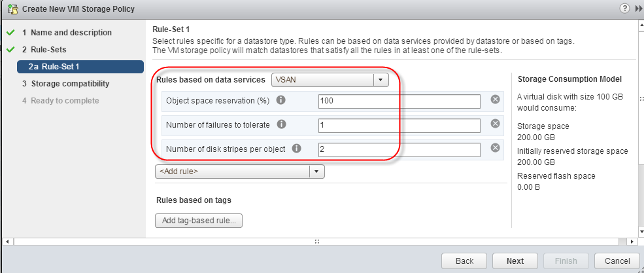
Task: Click the Next button
Action: (x=515, y=261)
